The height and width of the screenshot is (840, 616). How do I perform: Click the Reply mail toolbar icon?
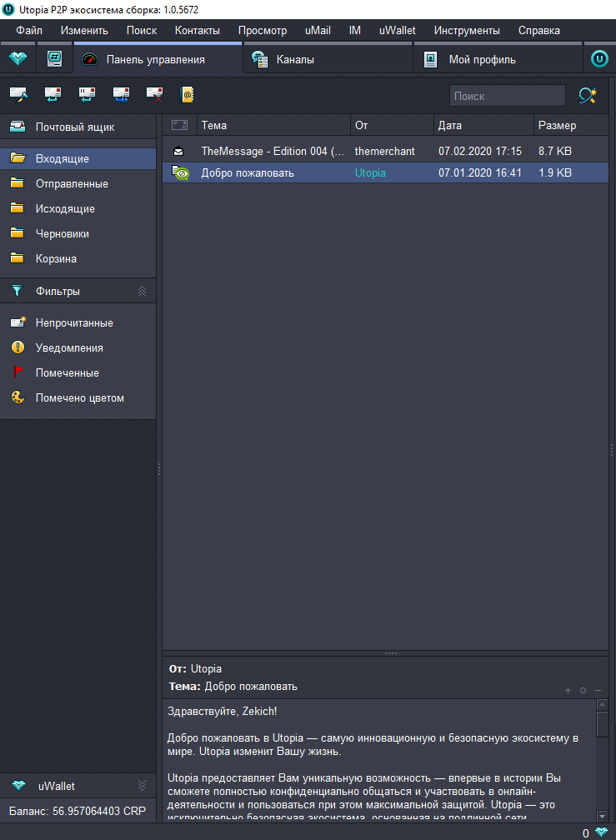(x=53, y=95)
